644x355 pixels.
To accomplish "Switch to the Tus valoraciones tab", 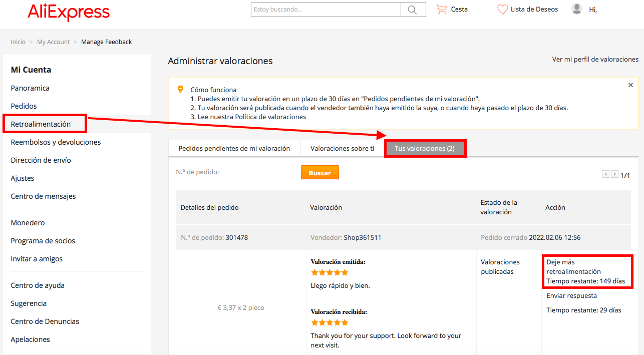I will [x=425, y=148].
